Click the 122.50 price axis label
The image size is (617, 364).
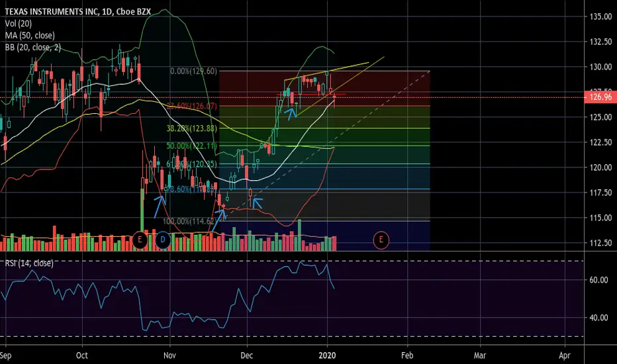click(x=600, y=142)
